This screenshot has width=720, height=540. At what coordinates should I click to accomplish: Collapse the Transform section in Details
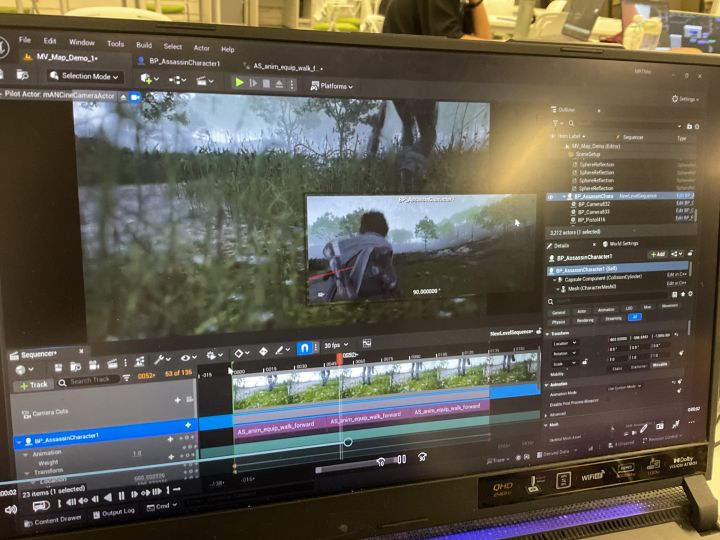pos(549,334)
